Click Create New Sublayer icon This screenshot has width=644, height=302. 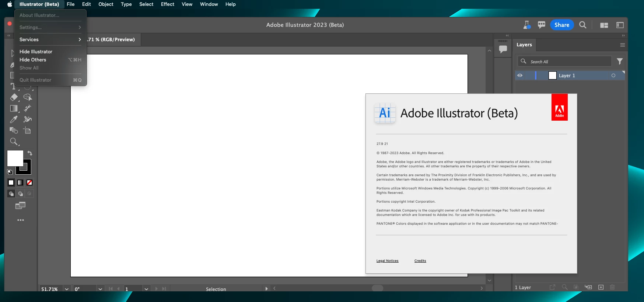point(588,287)
